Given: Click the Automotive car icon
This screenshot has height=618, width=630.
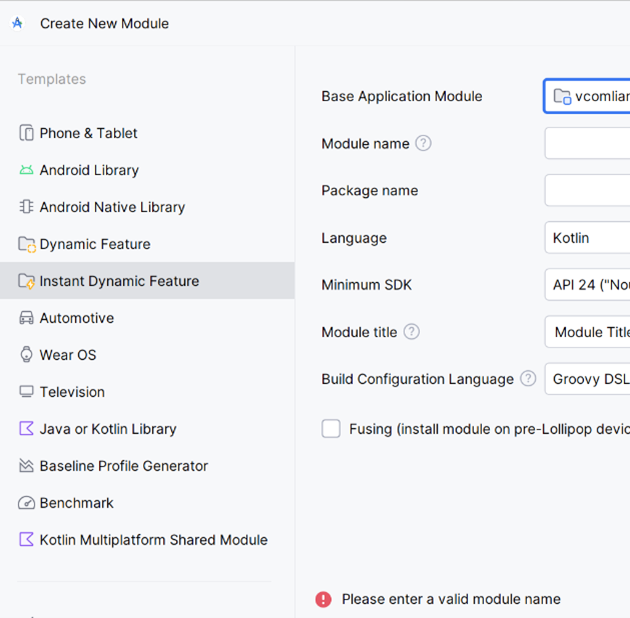Looking at the screenshot, I should (27, 318).
